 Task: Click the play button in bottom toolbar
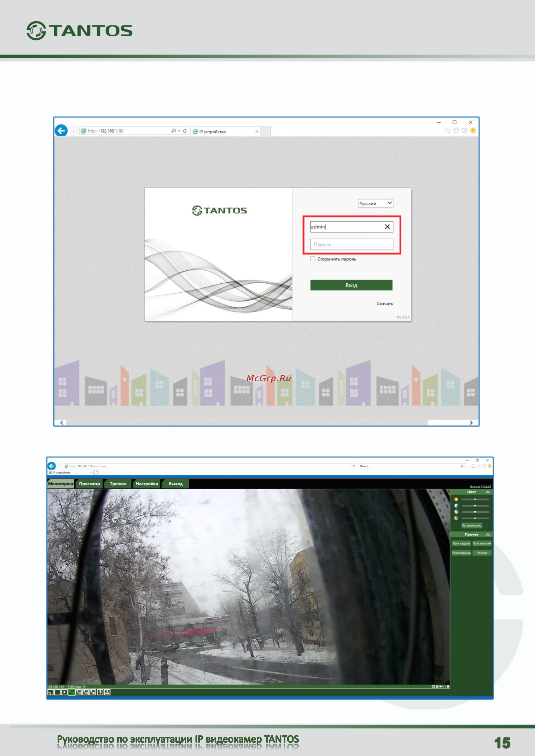pyautogui.click(x=64, y=692)
